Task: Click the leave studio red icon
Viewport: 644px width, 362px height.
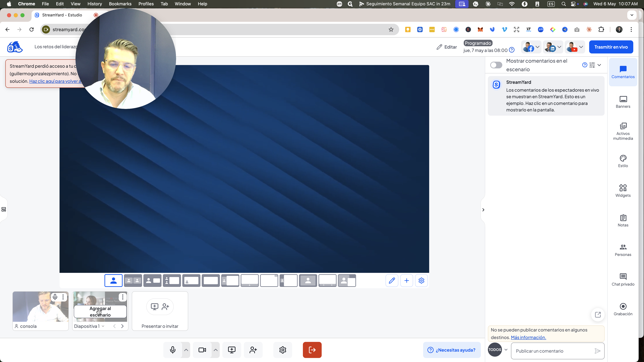Action: tap(312, 350)
